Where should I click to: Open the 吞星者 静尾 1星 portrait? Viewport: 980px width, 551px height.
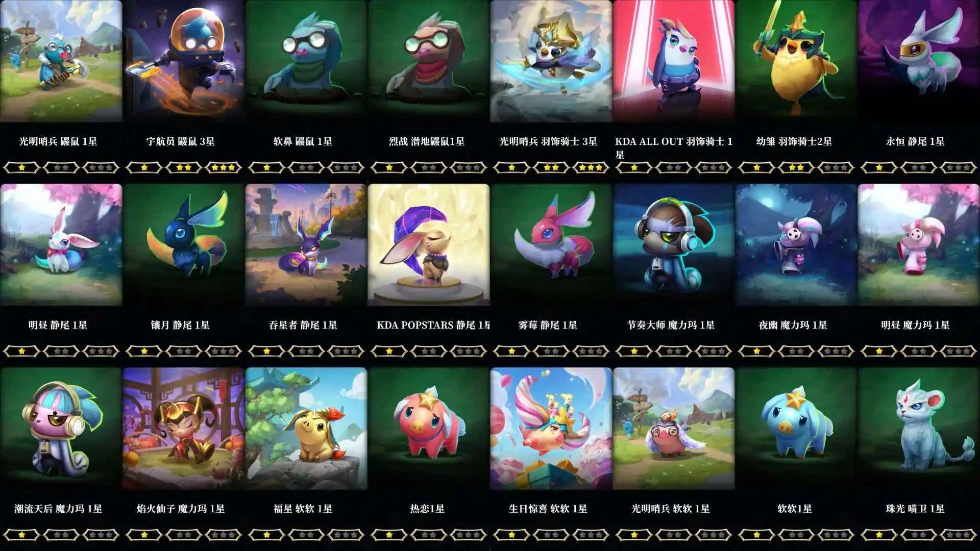[306, 245]
